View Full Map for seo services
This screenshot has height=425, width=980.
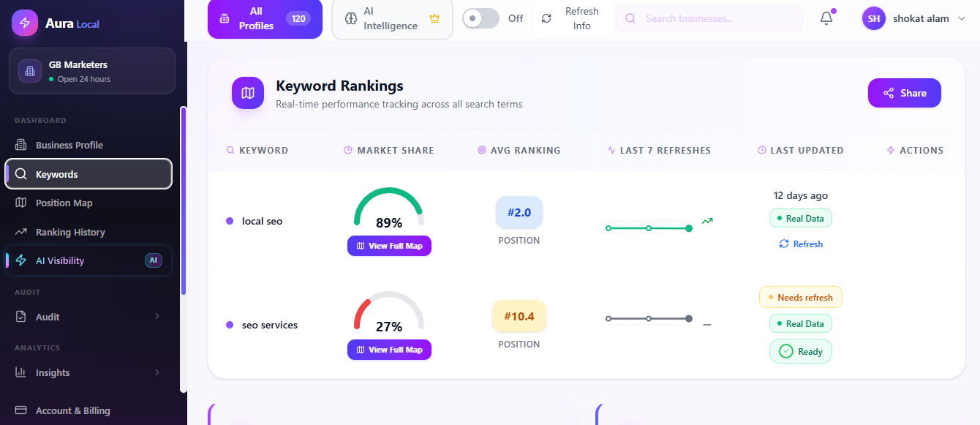389,350
